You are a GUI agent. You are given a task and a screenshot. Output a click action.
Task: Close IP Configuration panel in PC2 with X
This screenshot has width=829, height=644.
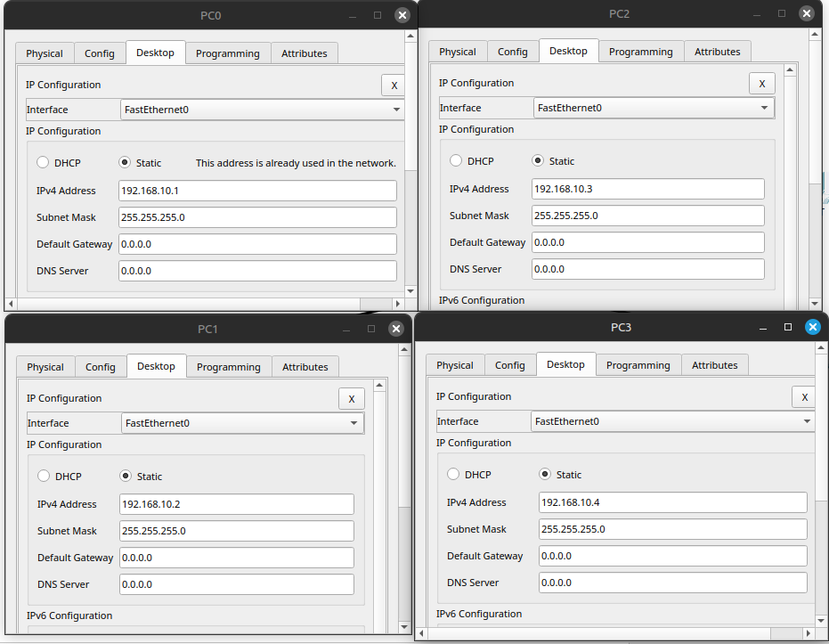(762, 84)
